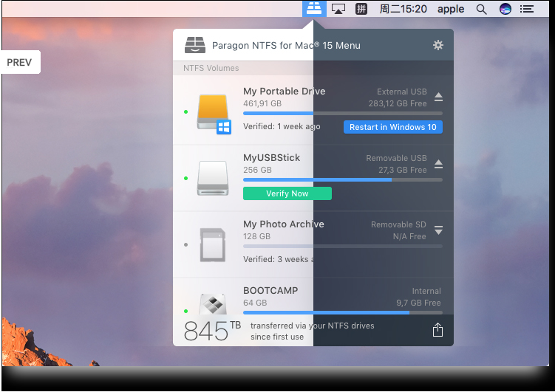
Task: Click Removable SD label
Action: pos(398,225)
